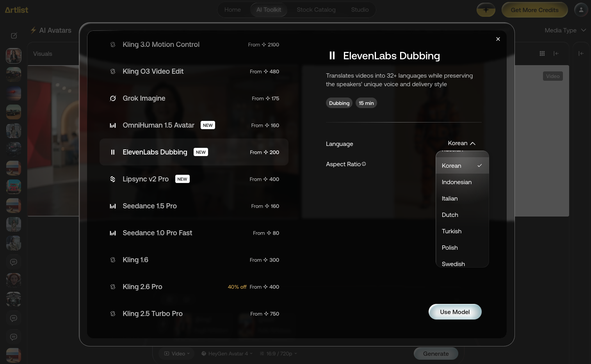Open the HeyGen Avatar 4 model dropdown
591x364 pixels.
click(227, 353)
